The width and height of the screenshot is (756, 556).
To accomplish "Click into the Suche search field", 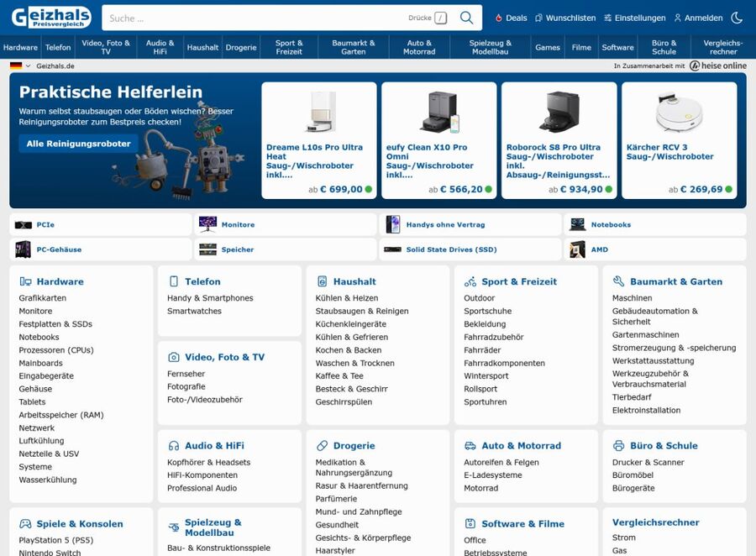I will click(x=252, y=18).
